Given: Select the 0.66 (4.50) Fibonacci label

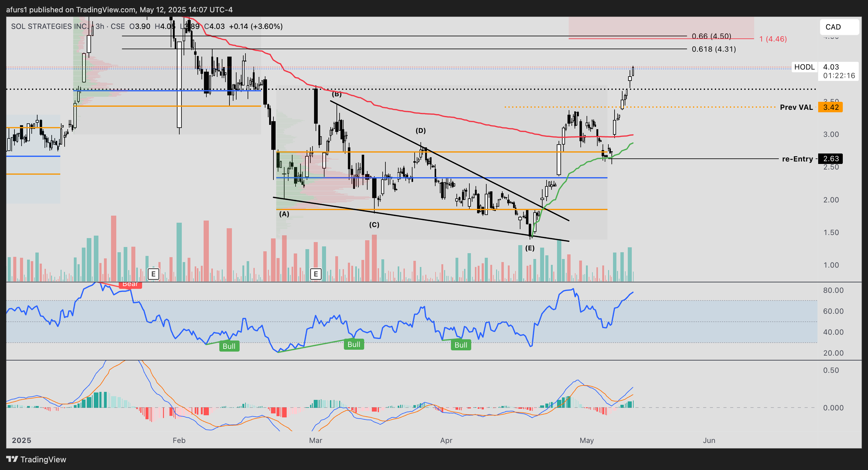Looking at the screenshot, I should (x=711, y=36).
